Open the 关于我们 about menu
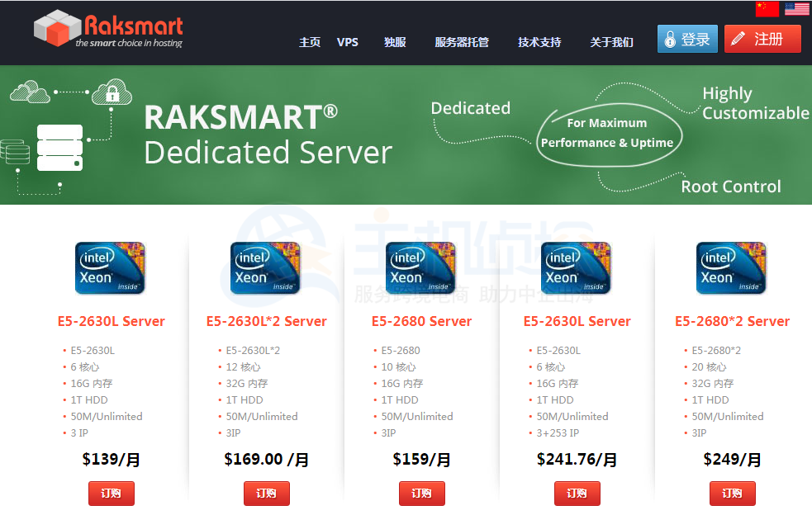Image resolution: width=812 pixels, height=515 pixels. [x=611, y=42]
